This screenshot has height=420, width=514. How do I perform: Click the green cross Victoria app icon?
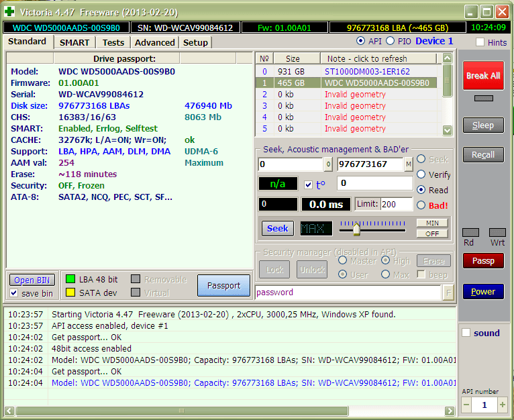(x=9, y=12)
